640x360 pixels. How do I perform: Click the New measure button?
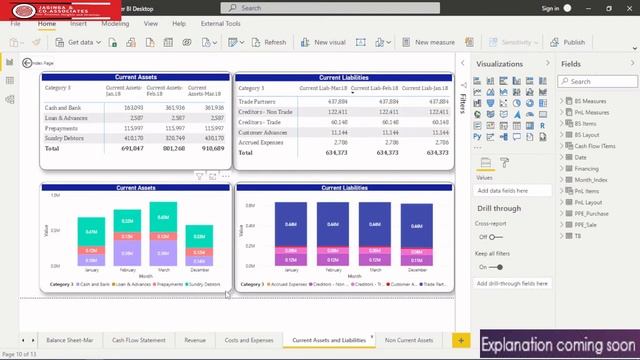(429, 42)
